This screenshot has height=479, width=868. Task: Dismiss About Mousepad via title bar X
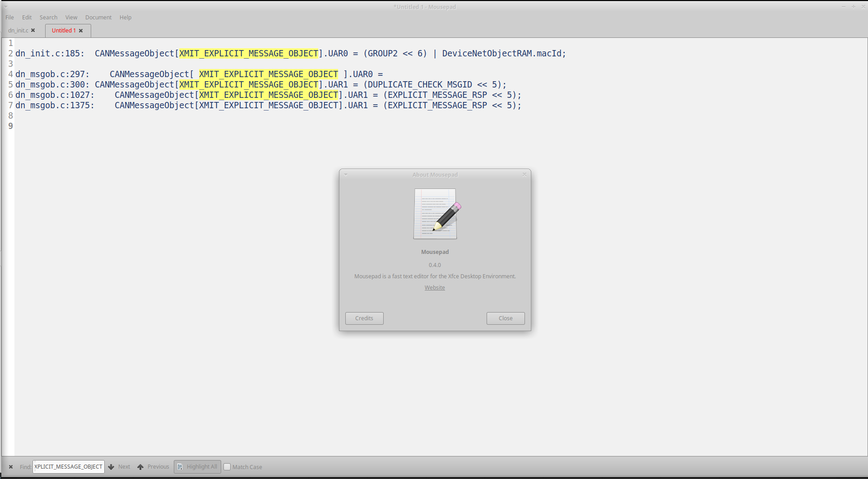coord(525,175)
